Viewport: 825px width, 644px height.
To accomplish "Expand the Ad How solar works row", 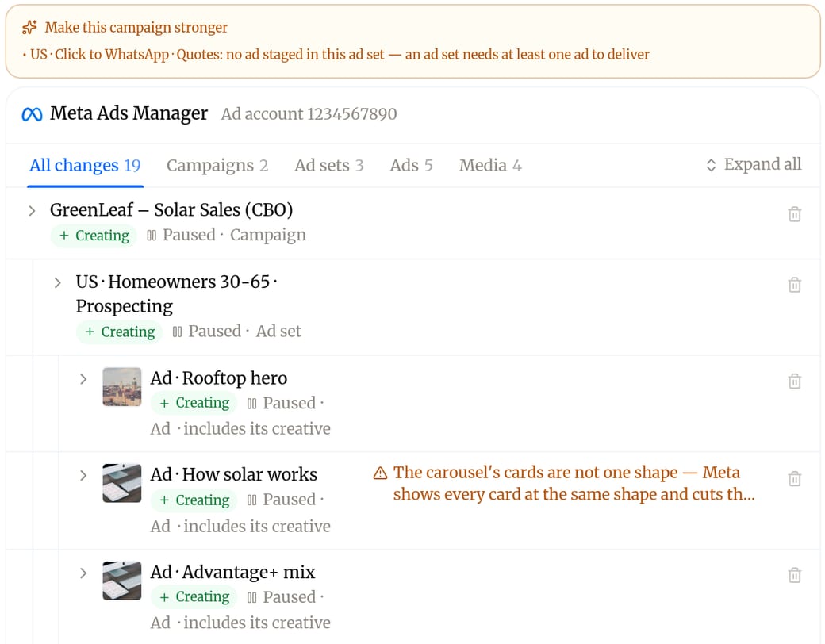I will pos(83,476).
